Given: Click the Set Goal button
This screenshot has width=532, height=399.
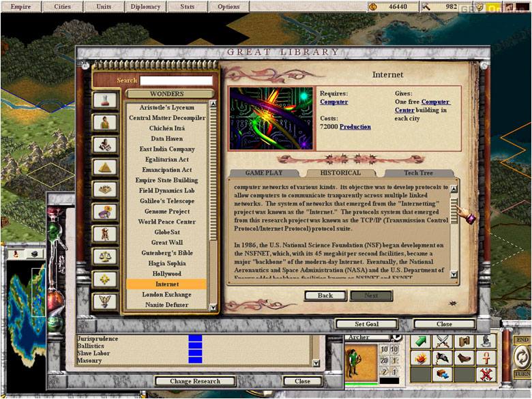Looking at the screenshot, I should (x=366, y=324).
